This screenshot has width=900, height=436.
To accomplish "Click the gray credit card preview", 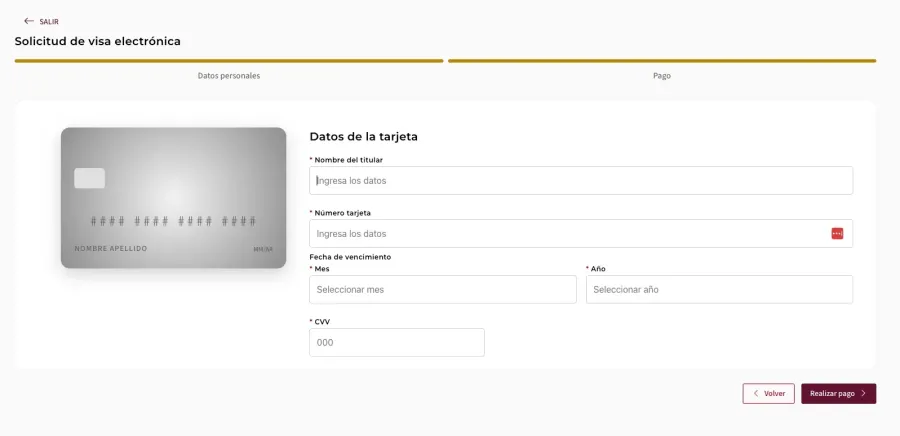I will [x=173, y=198].
